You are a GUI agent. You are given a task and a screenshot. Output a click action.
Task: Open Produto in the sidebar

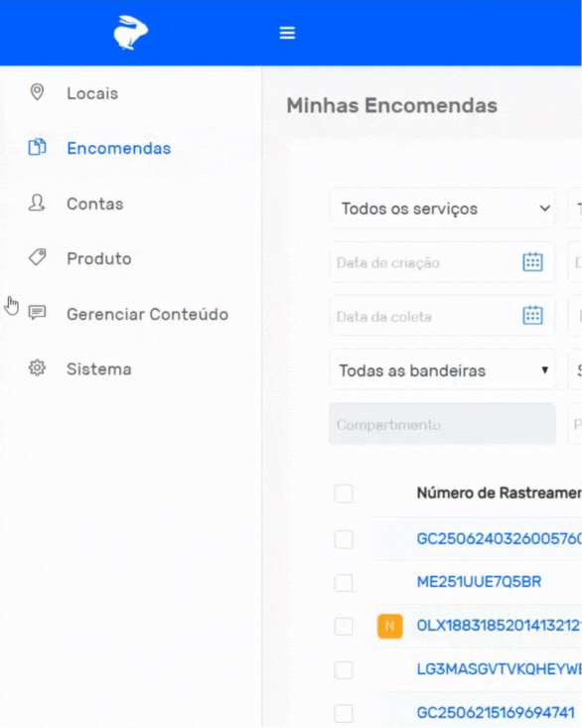pyautogui.click(x=99, y=258)
